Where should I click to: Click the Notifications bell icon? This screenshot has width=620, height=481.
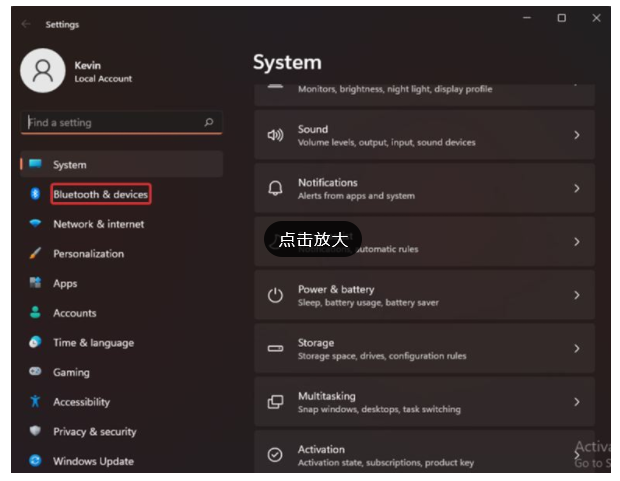tap(275, 189)
